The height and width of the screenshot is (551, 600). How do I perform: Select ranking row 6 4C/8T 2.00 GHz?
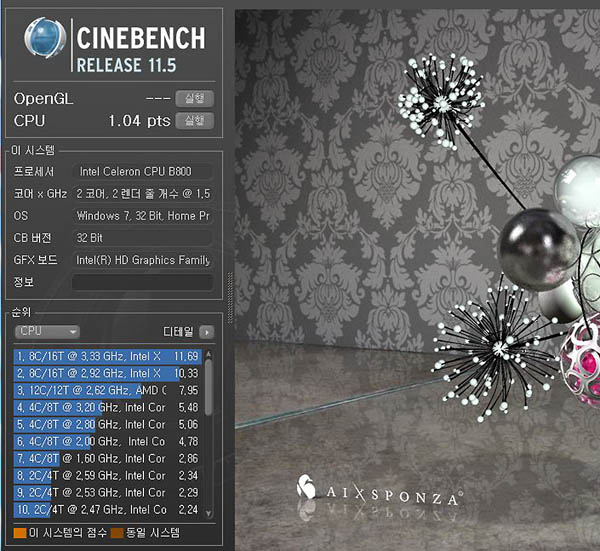pos(108,442)
